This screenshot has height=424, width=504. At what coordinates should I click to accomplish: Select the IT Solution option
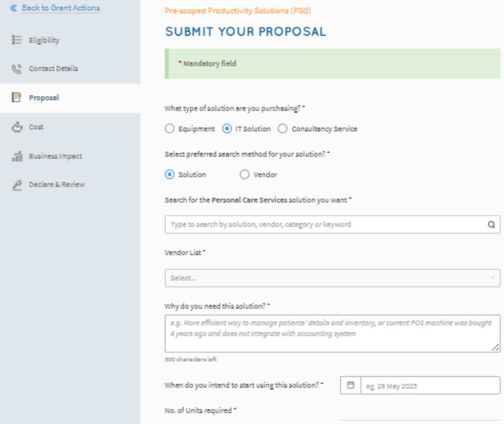coord(227,129)
